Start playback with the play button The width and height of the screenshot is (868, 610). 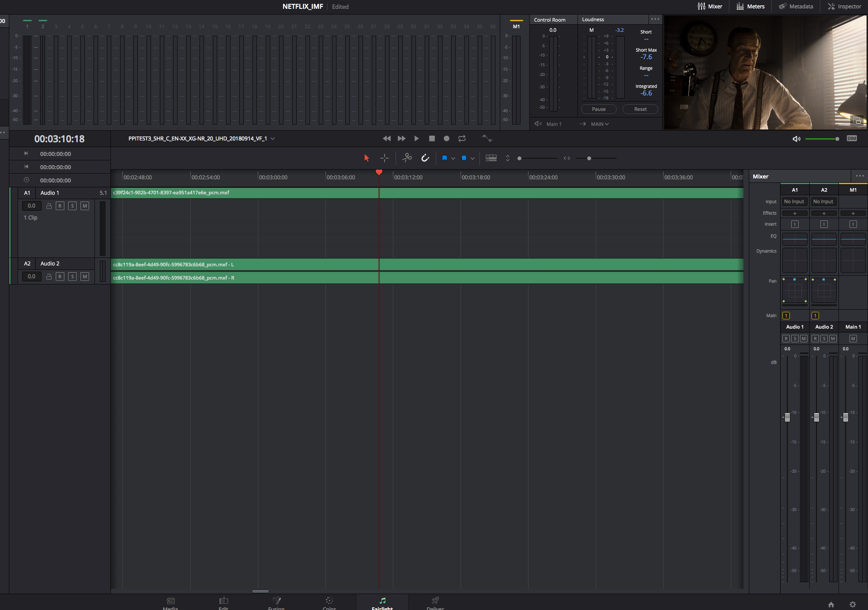click(x=416, y=139)
